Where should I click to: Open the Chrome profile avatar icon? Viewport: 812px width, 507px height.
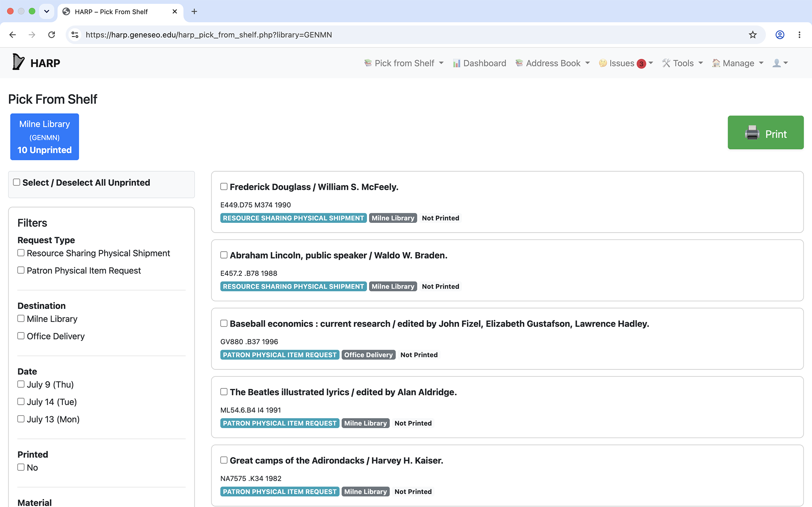(x=780, y=35)
